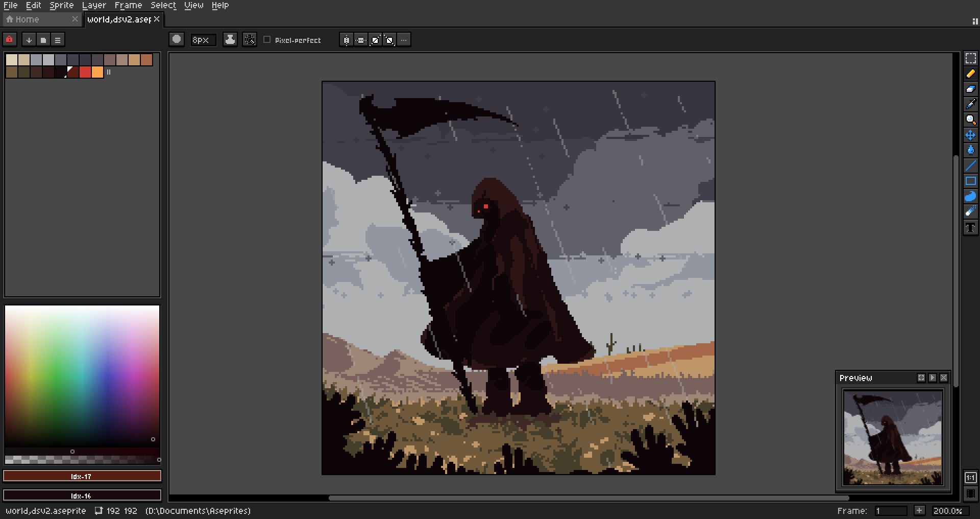Toggle right diagonal symmetry mode

(375, 40)
